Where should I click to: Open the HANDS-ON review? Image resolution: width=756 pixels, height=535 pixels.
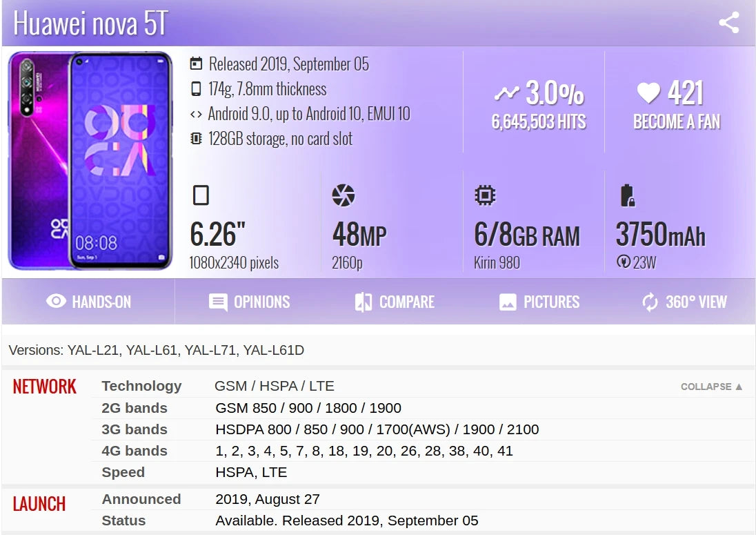(88, 302)
